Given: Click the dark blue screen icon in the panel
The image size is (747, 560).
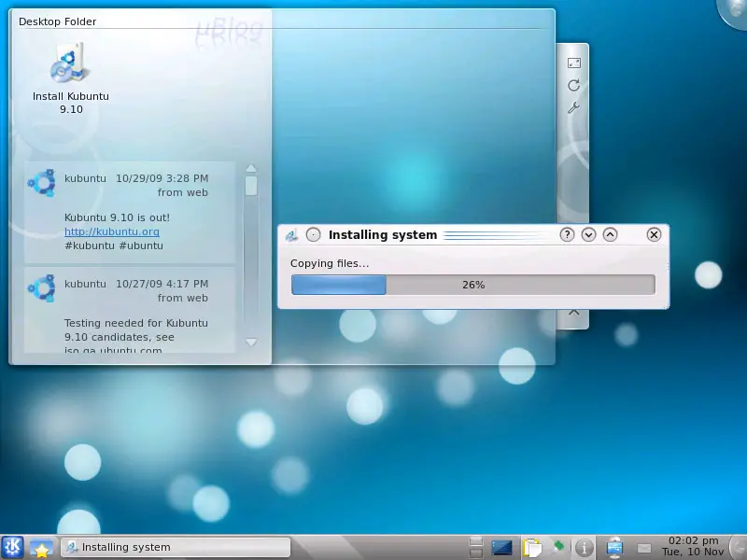Looking at the screenshot, I should (501, 548).
